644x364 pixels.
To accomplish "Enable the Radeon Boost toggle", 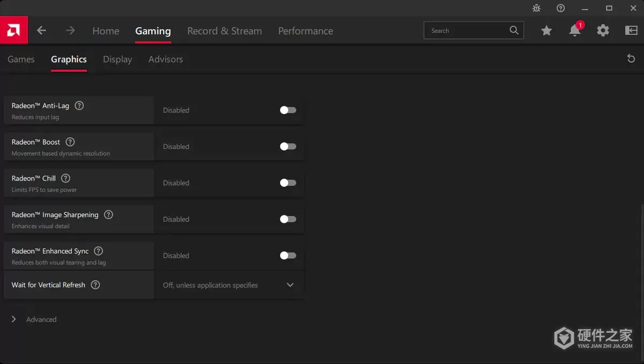I will pyautogui.click(x=288, y=147).
